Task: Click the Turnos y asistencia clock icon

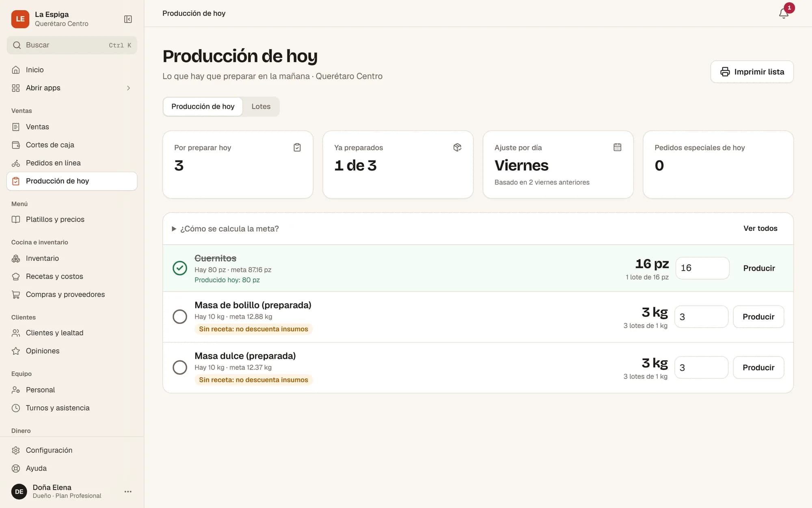Action: tap(16, 408)
